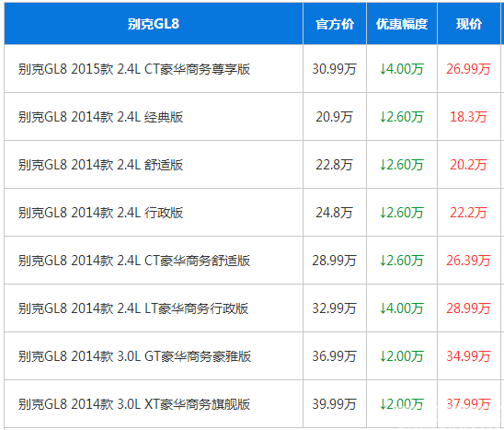
Task: Click ↓2.60万 discount in 经典版 row
Action: click(x=402, y=117)
